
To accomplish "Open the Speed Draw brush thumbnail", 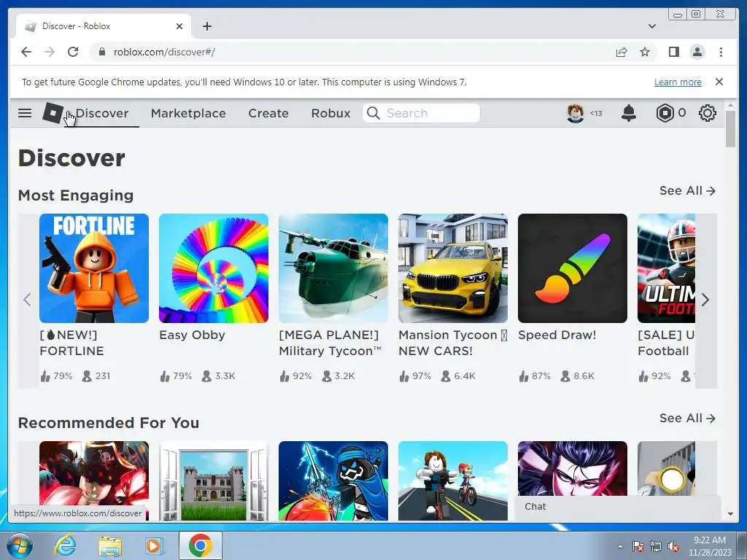I will [572, 268].
